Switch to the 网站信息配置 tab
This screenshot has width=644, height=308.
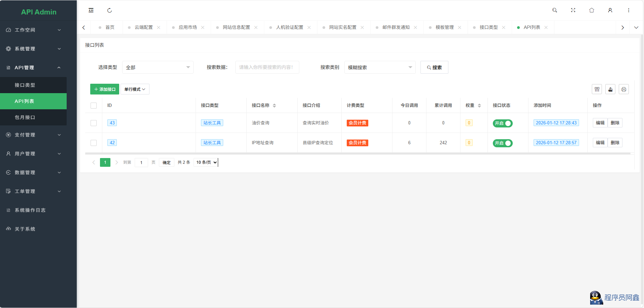click(x=236, y=28)
